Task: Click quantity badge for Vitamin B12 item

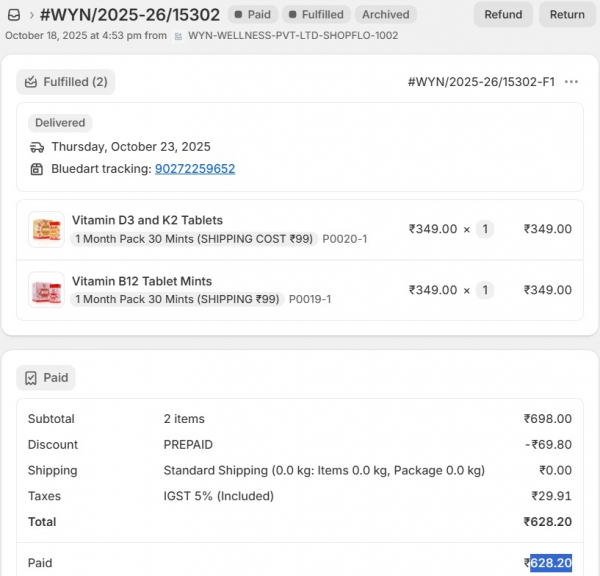Action: 485,290
